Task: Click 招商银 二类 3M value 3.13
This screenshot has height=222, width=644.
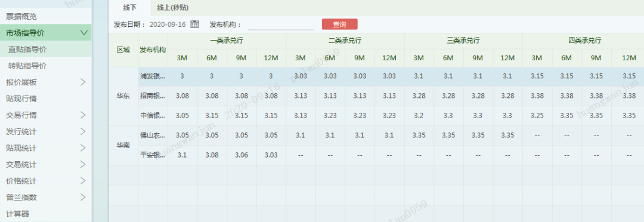Action: [301, 96]
